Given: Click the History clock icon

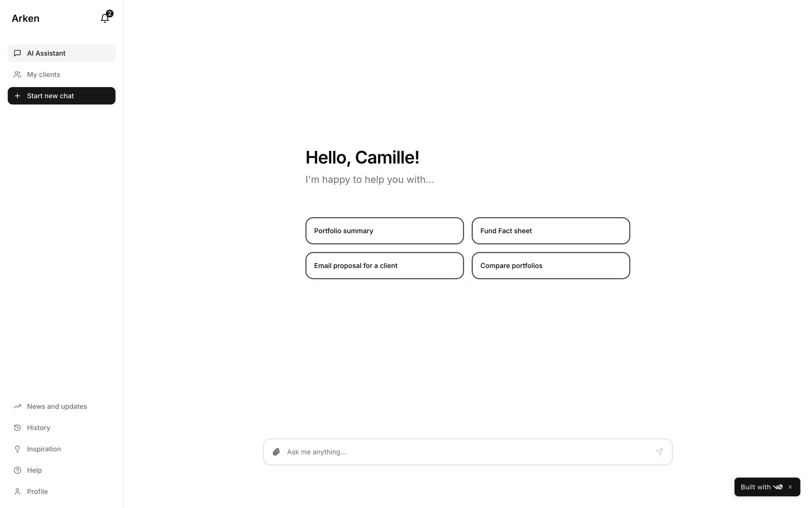Looking at the screenshot, I should click(17, 428).
